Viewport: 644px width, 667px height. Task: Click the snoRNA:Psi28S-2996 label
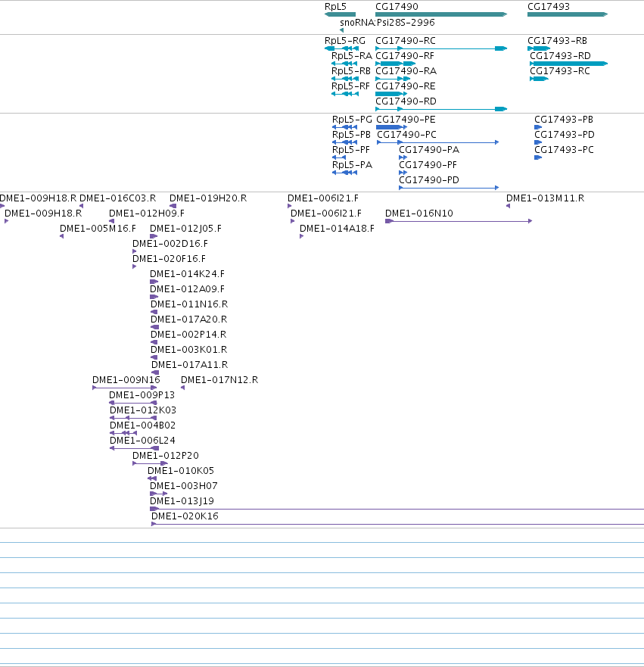[x=387, y=23]
